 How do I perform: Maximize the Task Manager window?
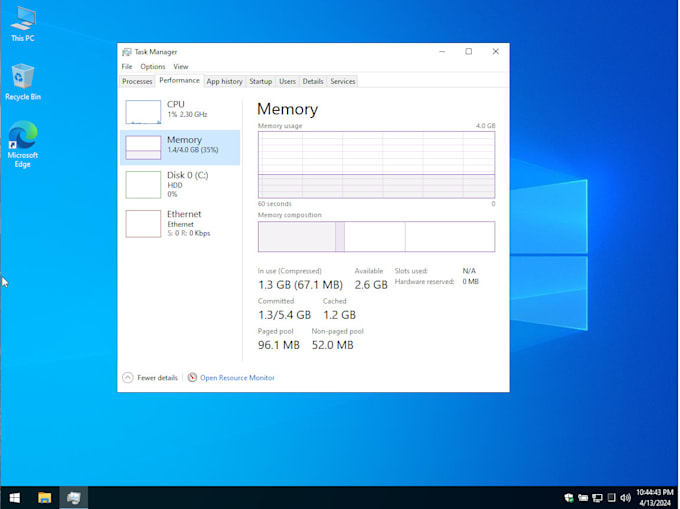click(469, 52)
